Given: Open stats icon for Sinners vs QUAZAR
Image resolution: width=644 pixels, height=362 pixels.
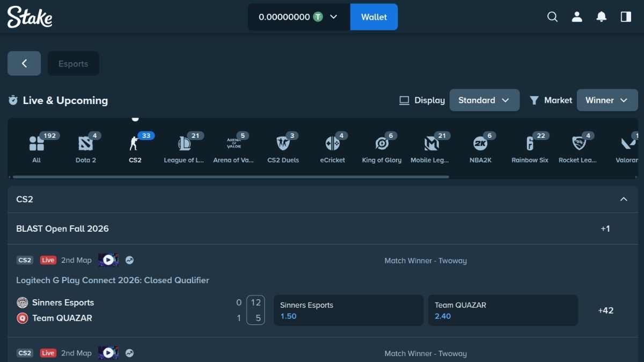Looking at the screenshot, I should pos(129,260).
